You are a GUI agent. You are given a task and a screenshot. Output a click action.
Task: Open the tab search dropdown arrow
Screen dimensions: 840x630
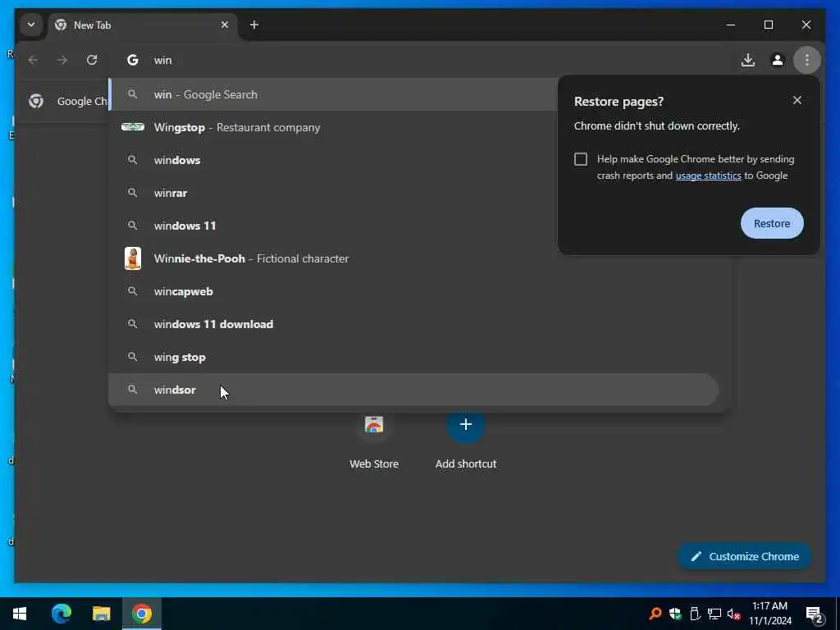tap(31, 25)
